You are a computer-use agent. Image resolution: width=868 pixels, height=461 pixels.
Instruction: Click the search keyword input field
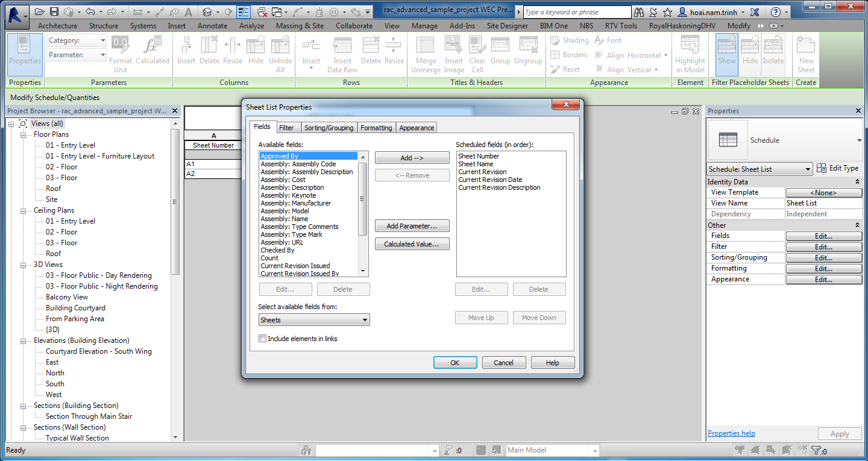tap(576, 11)
